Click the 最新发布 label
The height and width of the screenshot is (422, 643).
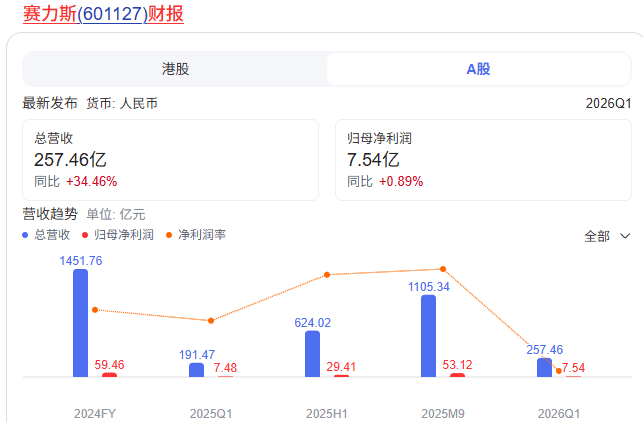click(x=50, y=103)
